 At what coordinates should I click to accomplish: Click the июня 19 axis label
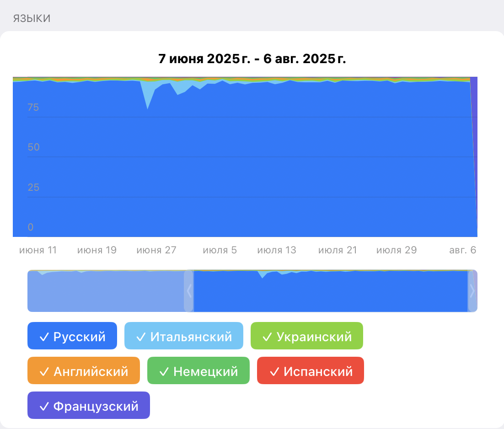pyautogui.click(x=97, y=250)
